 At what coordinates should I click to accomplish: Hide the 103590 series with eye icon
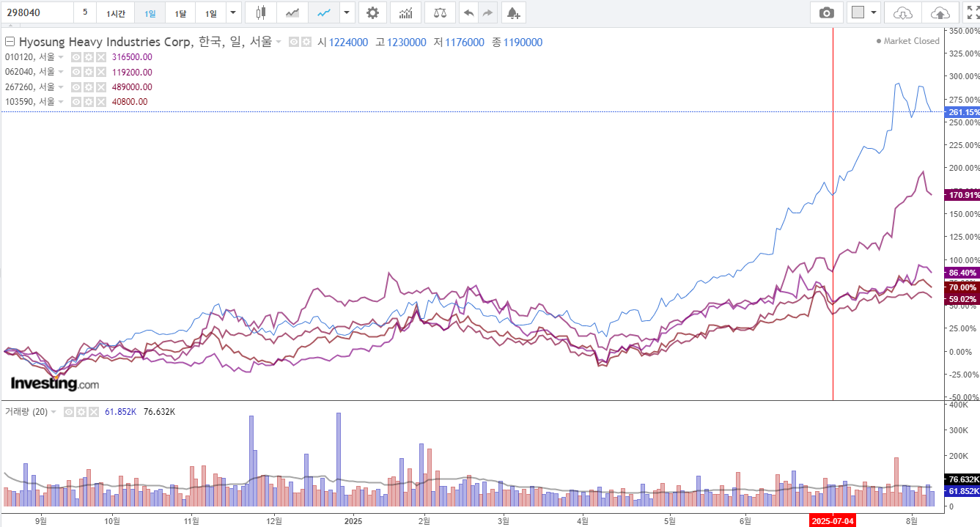(x=76, y=102)
